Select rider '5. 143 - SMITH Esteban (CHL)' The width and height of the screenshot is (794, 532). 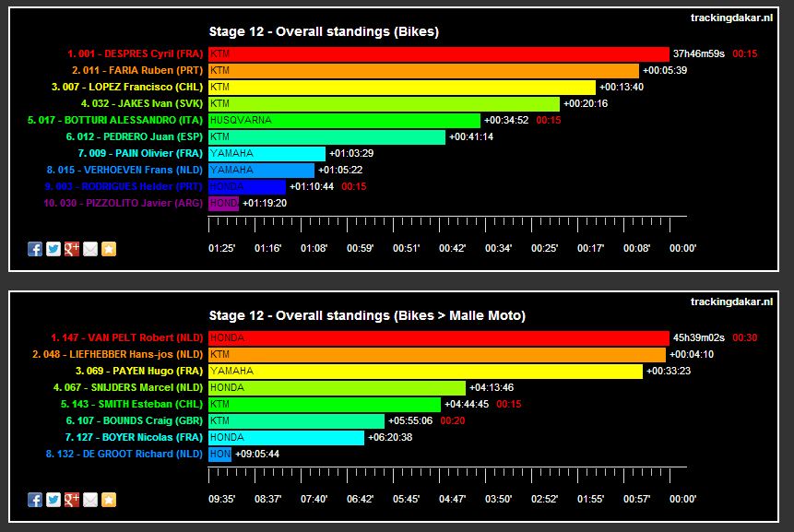pyautogui.click(x=132, y=404)
